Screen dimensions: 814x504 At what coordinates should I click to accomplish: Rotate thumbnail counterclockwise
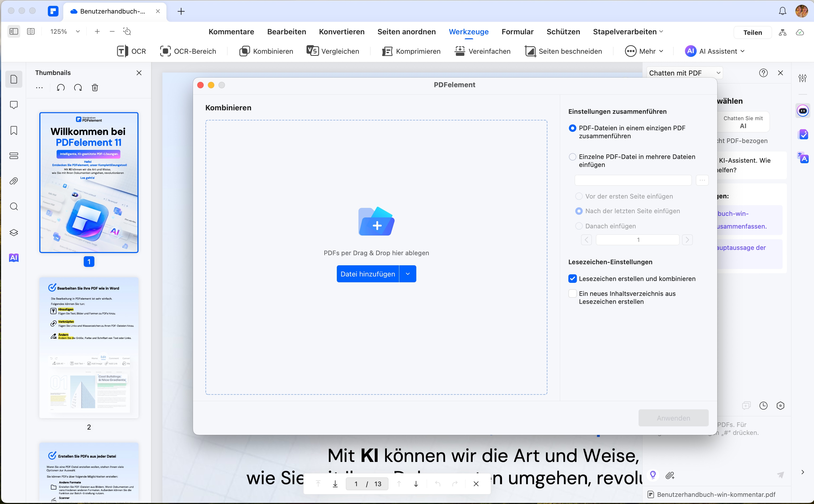[61, 88]
